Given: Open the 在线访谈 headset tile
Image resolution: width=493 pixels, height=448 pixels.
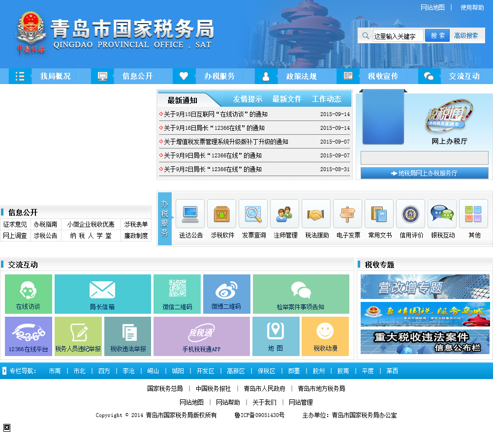Looking at the screenshot, I should click(29, 294).
